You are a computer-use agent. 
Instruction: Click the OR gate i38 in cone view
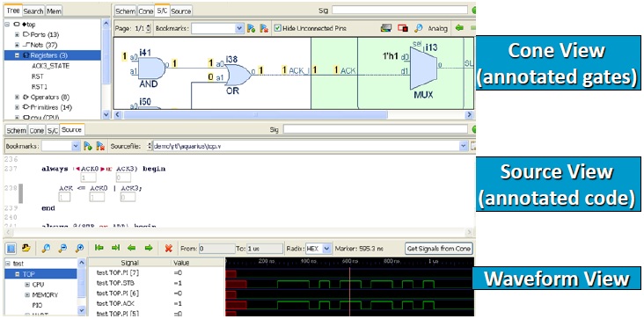pyautogui.click(x=238, y=75)
